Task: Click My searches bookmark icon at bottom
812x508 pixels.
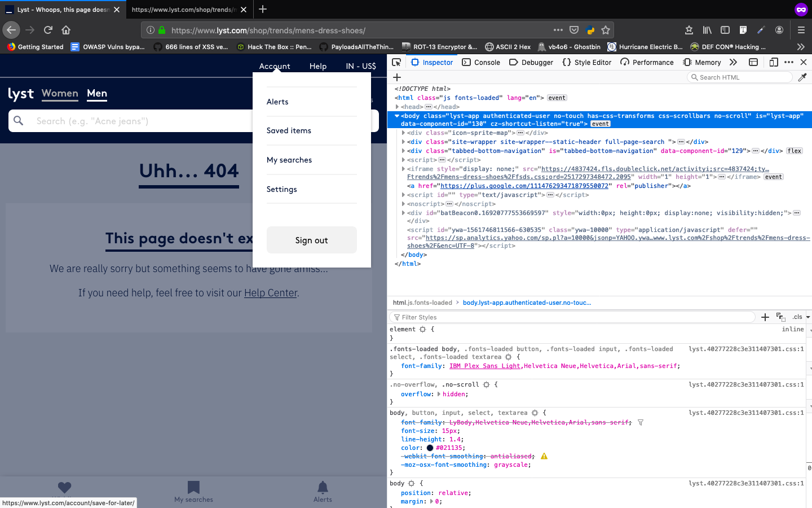Action: pos(193,487)
